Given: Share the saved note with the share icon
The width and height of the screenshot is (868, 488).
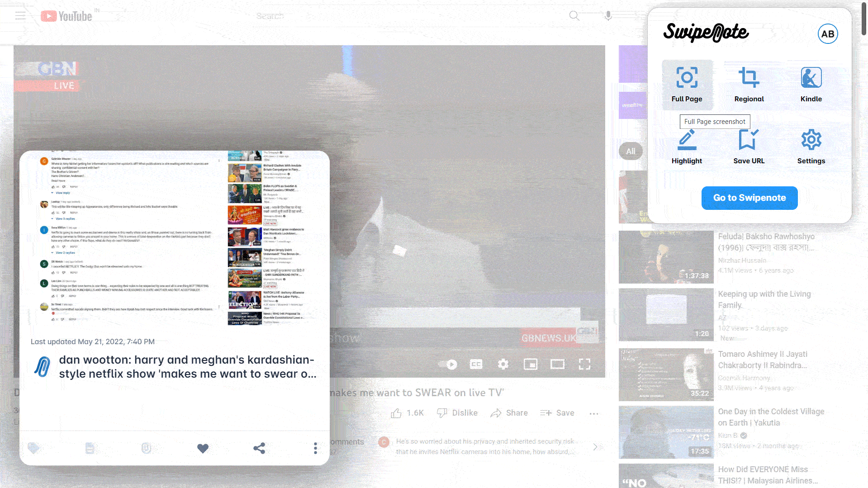Looking at the screenshot, I should [259, 448].
